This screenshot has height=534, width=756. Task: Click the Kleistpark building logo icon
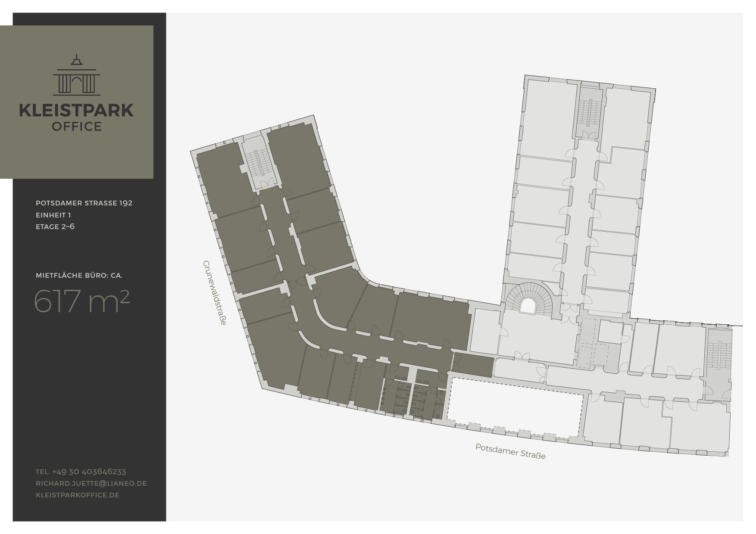coord(77,75)
